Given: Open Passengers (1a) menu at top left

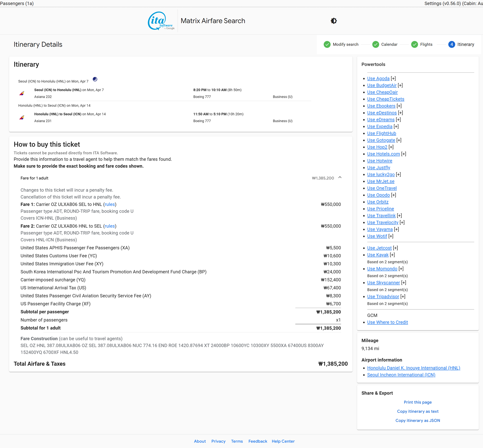Looking at the screenshot, I should pyautogui.click(x=17, y=3).
